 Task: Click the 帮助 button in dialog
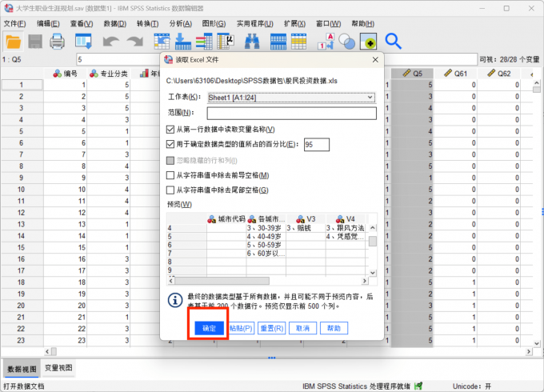334,328
